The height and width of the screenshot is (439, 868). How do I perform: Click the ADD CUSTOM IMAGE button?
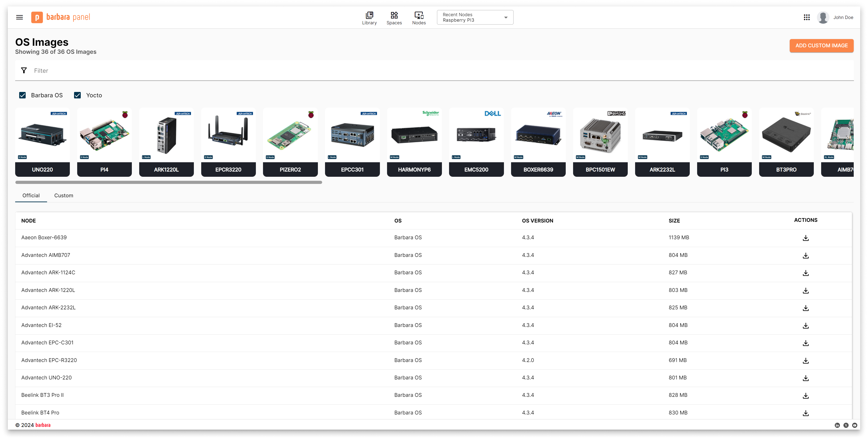click(x=822, y=46)
